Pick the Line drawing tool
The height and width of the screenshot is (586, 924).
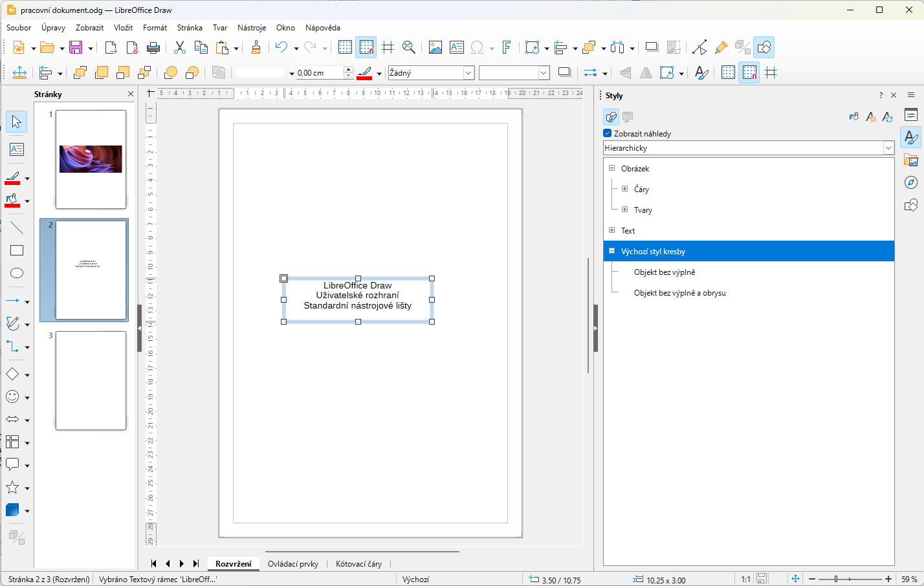[17, 228]
